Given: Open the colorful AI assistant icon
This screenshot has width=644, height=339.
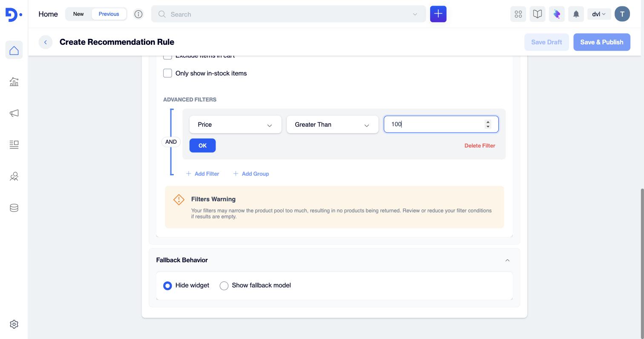Looking at the screenshot, I should 557,14.
